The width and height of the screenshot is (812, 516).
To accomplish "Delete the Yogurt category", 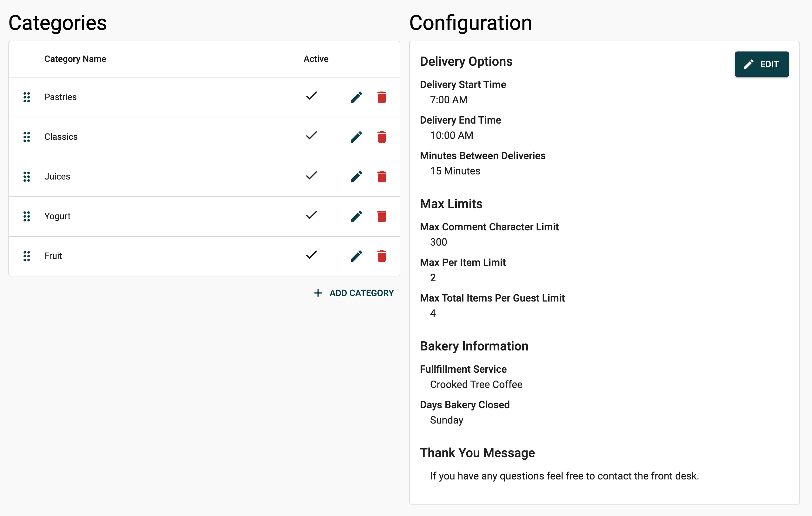I will click(x=381, y=216).
